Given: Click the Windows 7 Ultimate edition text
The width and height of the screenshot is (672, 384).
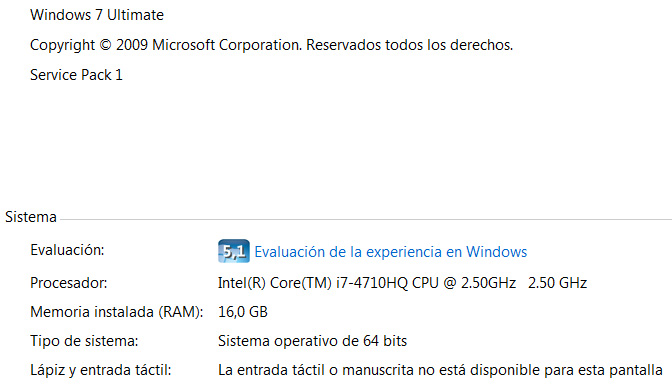Looking at the screenshot, I should coord(97,15).
